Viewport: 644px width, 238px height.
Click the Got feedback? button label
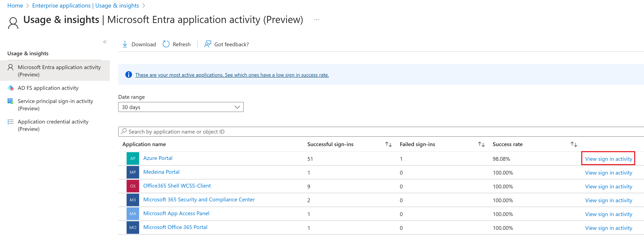[231, 44]
